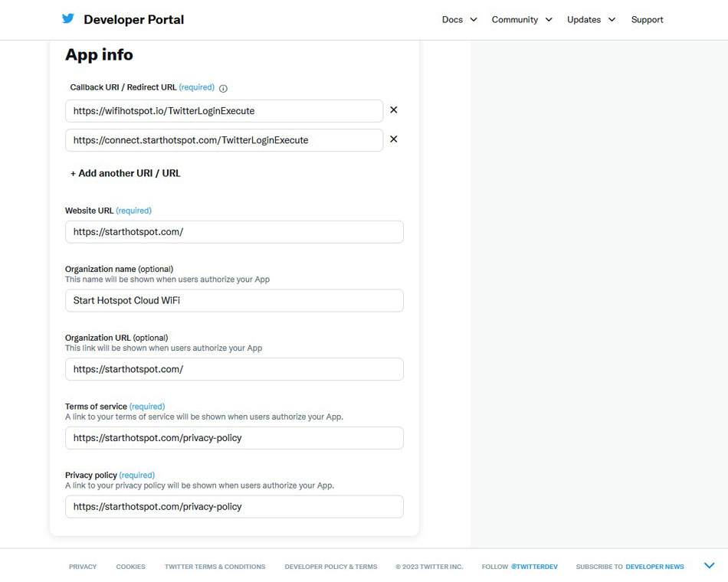Click the Privacy policy URL field

pyautogui.click(x=234, y=507)
